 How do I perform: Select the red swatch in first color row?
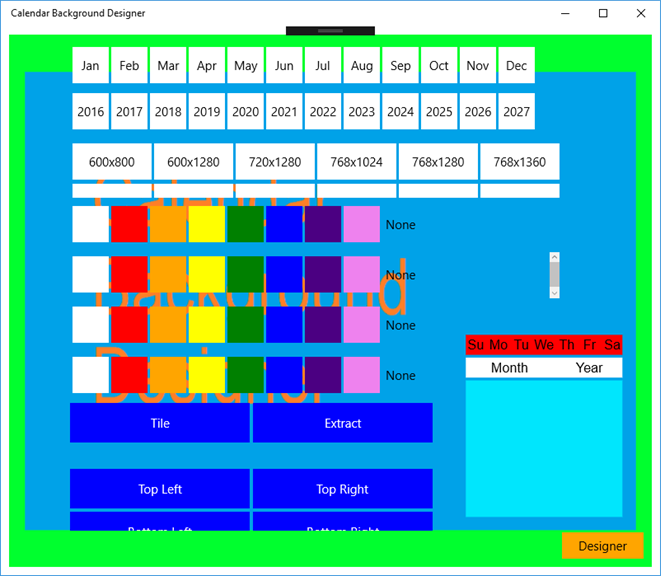(129, 224)
